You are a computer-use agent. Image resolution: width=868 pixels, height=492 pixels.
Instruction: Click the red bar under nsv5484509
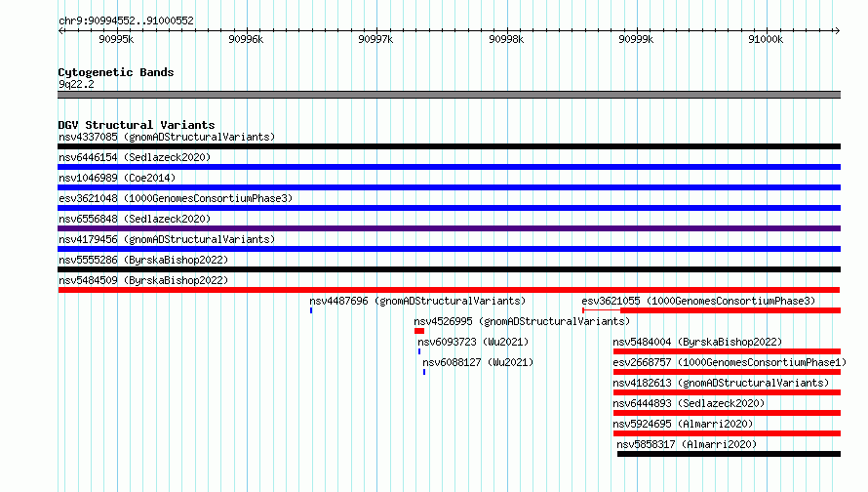tap(449, 290)
